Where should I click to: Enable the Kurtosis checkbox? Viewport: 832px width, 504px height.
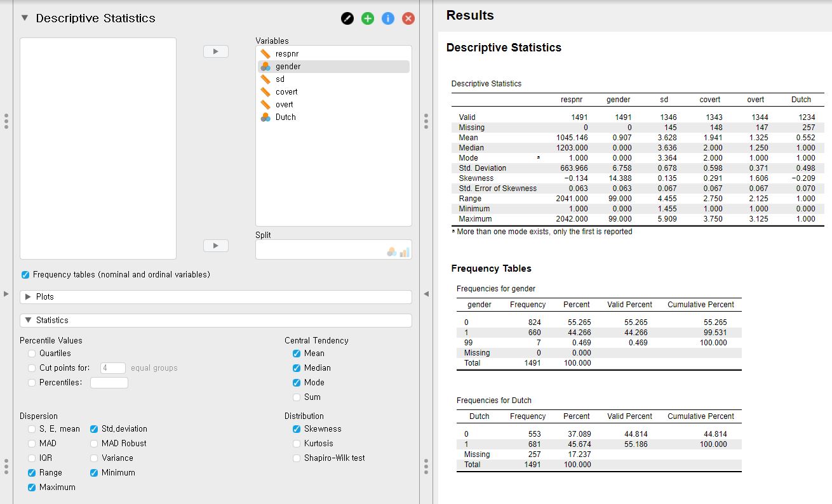coord(297,444)
